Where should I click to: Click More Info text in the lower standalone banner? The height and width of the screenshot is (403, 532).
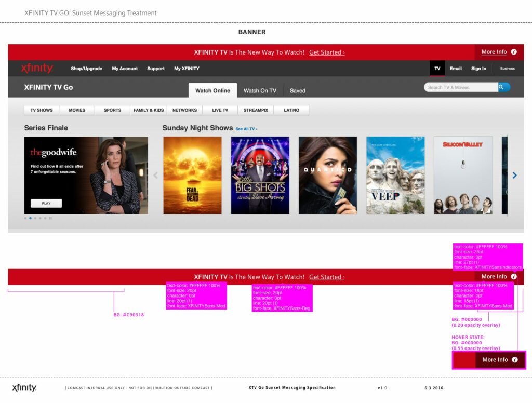494,276
